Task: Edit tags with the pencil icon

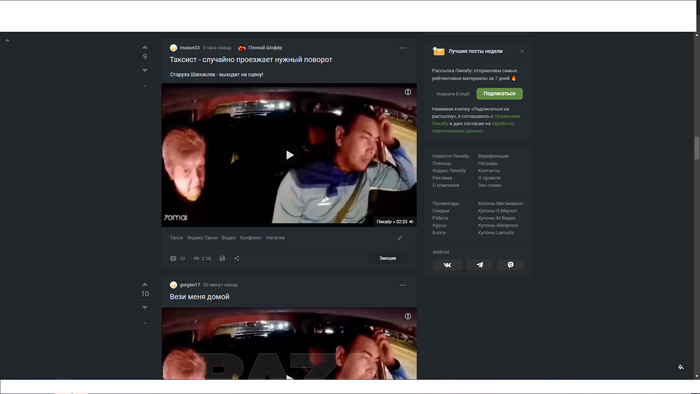Action: [400, 238]
